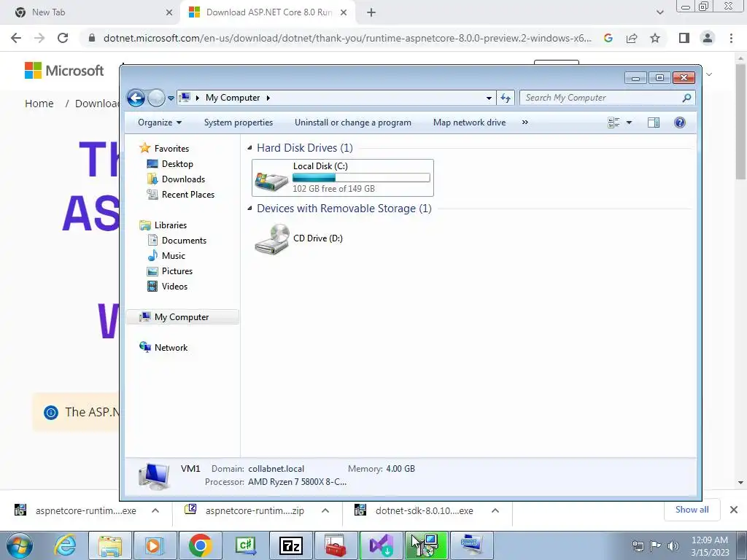Viewport: 747px width, 560px height.
Task: Click Map network drive
Action: 469,122
